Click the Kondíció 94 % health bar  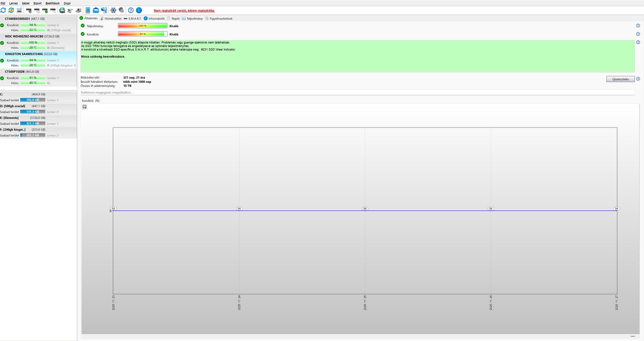142,34
